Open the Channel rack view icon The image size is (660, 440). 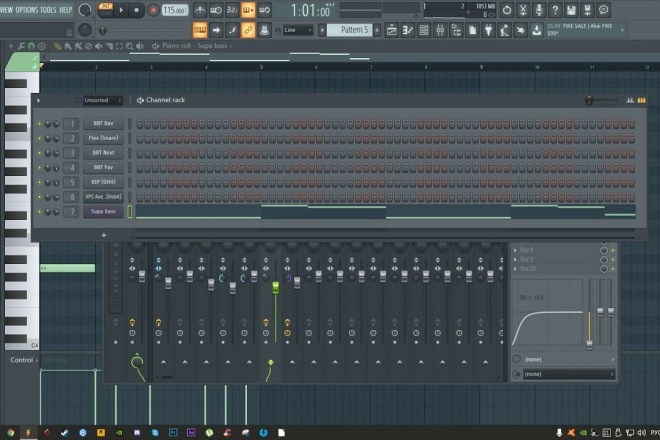(x=424, y=30)
